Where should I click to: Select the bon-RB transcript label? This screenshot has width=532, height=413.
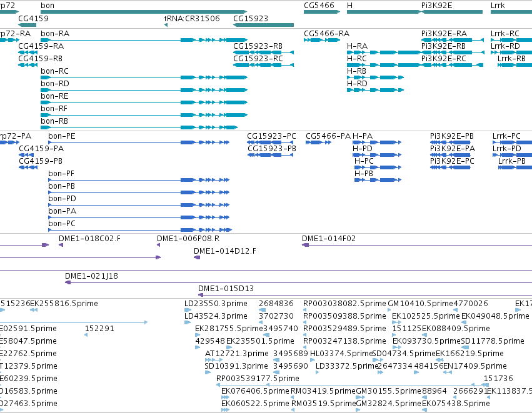(54, 121)
